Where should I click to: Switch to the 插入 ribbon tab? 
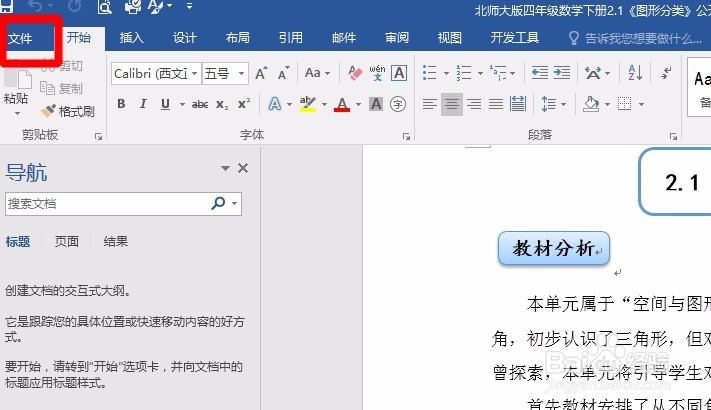131,38
